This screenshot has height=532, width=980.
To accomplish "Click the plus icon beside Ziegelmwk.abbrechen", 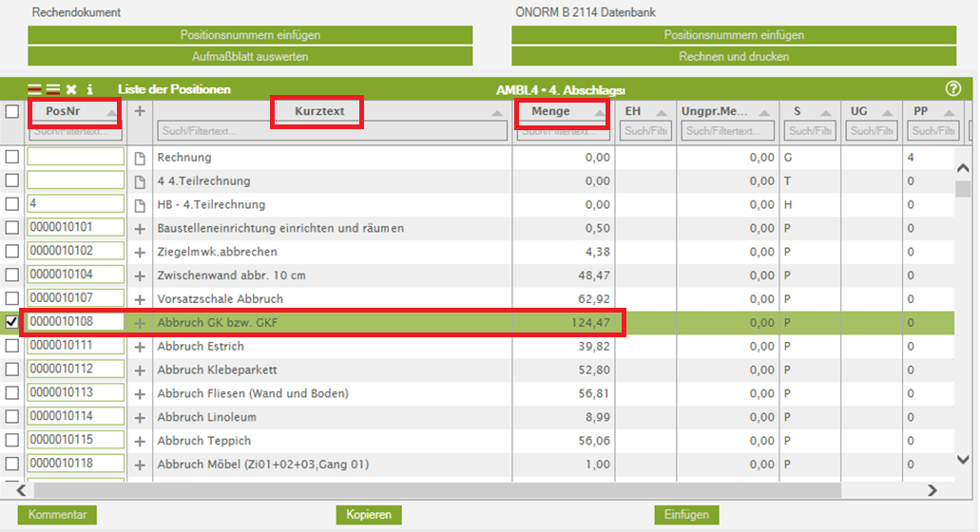I will click(x=140, y=252).
